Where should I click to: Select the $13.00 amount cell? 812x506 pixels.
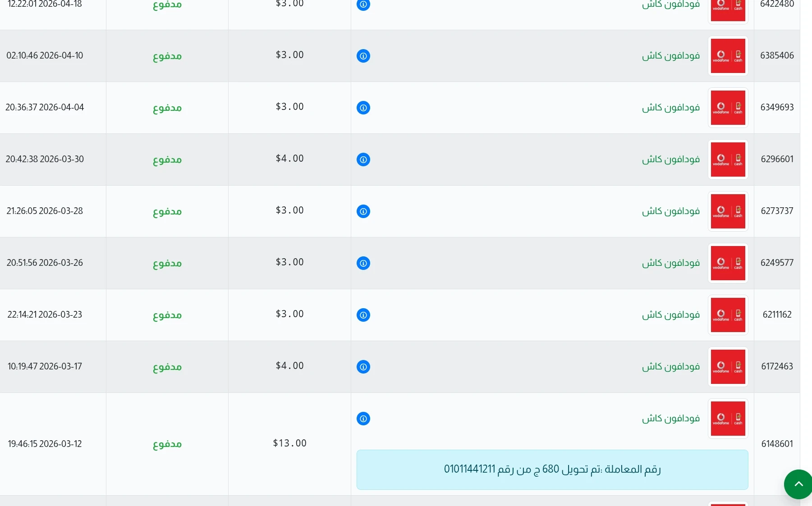(289, 443)
